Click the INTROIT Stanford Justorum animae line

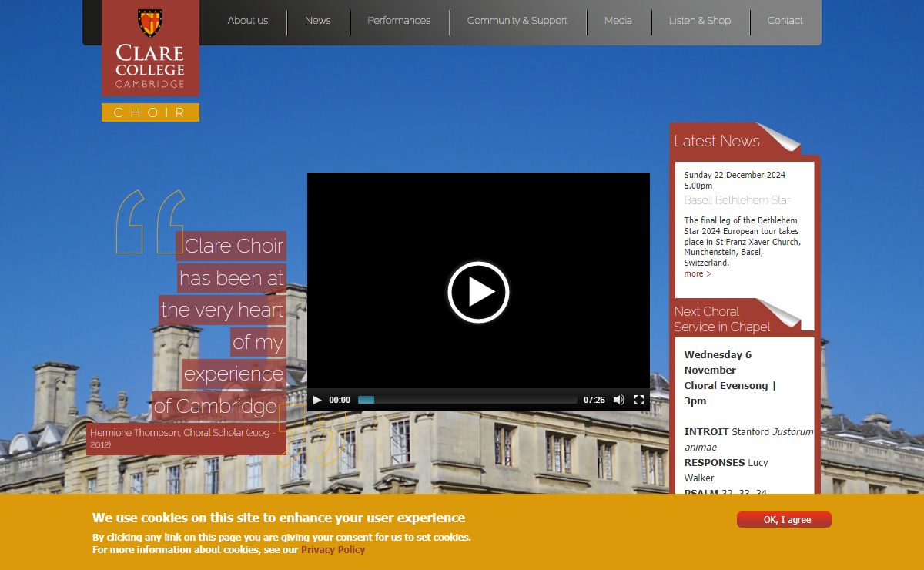748,439
